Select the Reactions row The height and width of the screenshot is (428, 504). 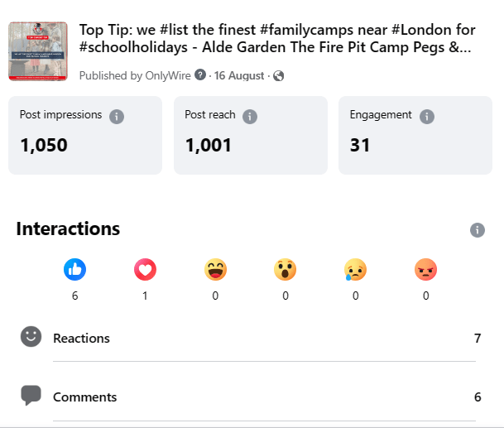point(251,338)
